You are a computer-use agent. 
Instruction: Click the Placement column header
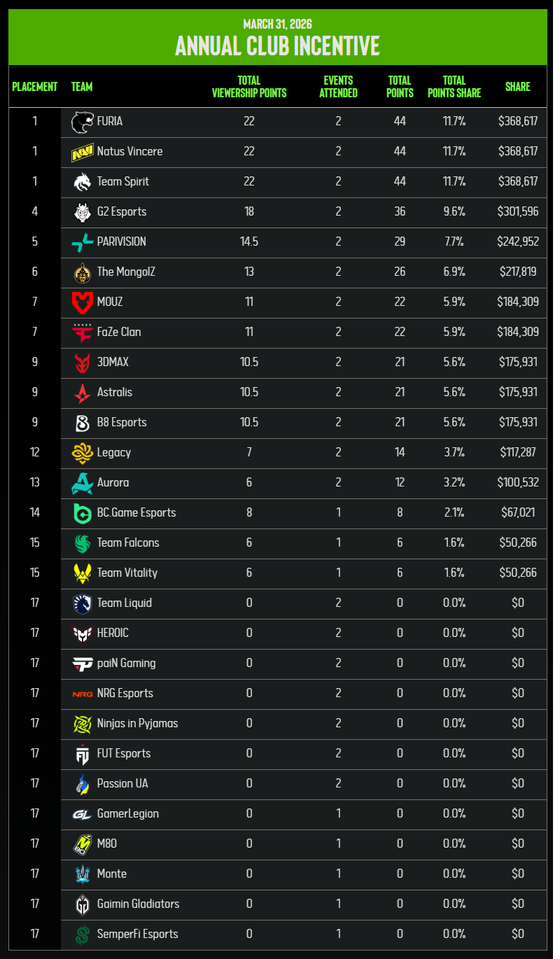[35, 87]
